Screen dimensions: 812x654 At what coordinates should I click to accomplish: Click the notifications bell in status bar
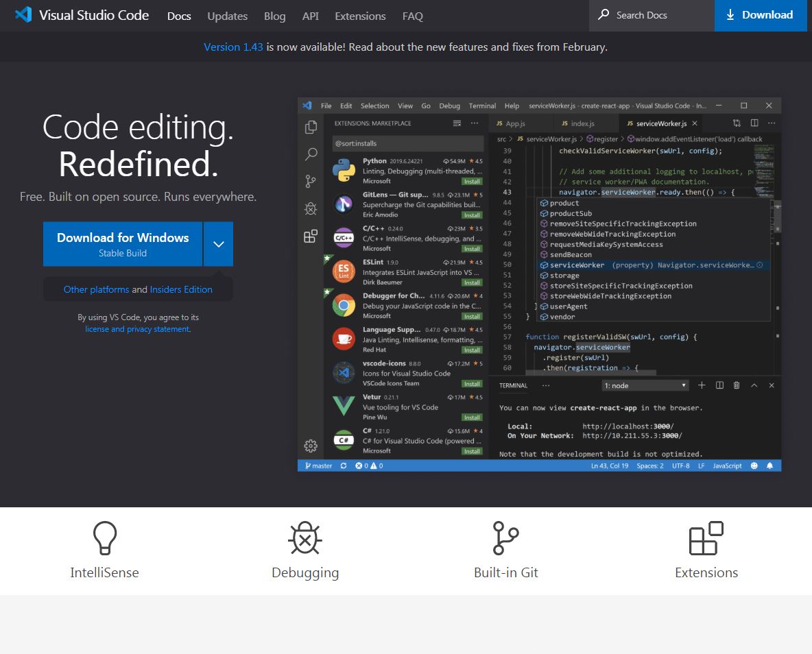tap(769, 465)
